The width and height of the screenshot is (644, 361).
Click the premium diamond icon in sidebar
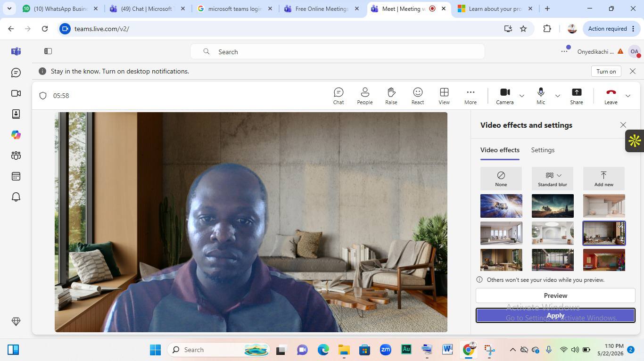tap(16, 321)
